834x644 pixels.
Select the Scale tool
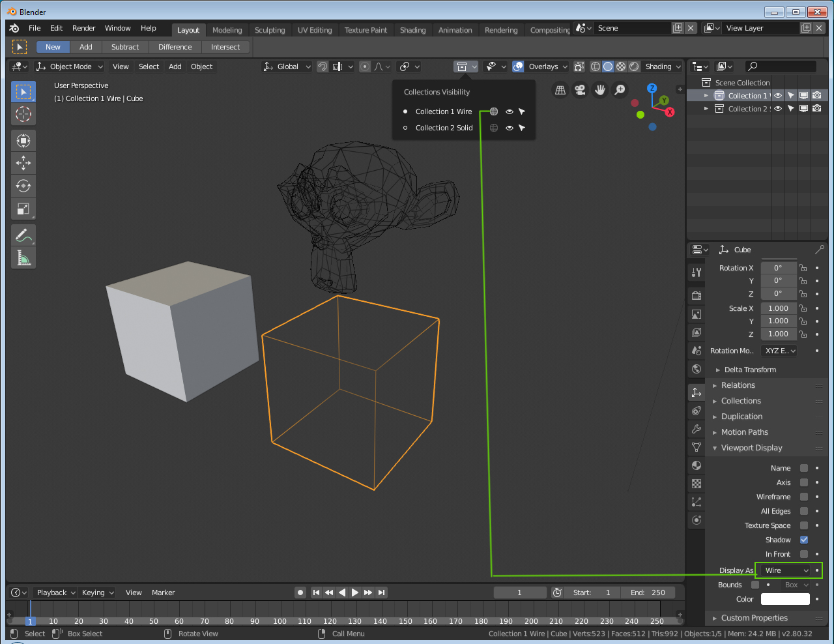tap(23, 209)
